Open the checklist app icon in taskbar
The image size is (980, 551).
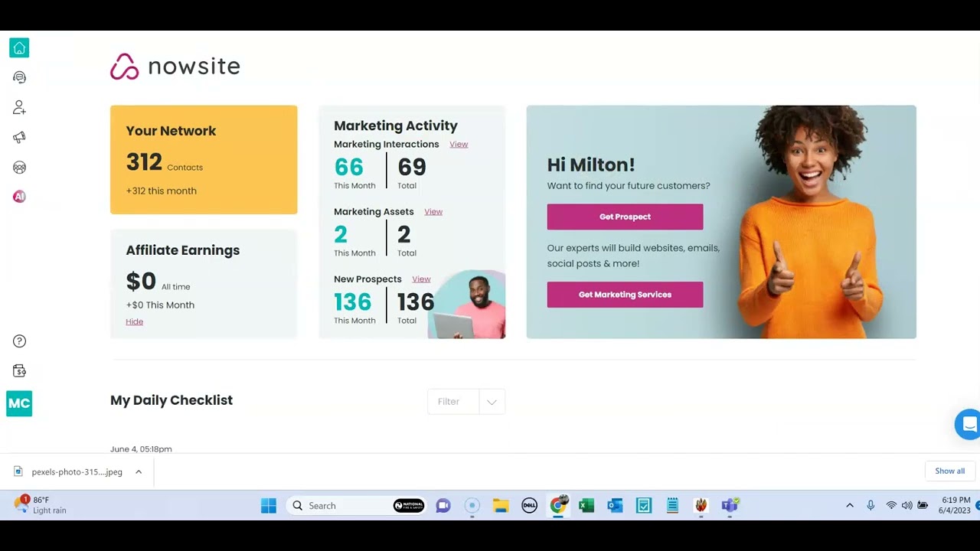[644, 505]
